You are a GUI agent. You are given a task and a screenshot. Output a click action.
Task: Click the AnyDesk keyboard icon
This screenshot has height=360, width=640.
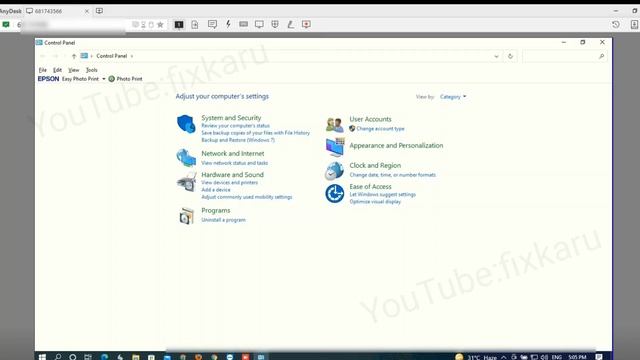244,24
